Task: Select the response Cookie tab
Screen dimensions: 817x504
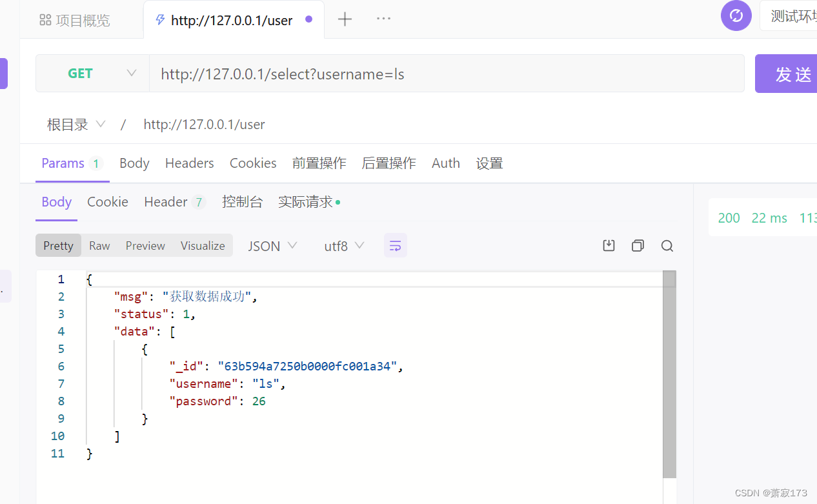Action: click(108, 202)
